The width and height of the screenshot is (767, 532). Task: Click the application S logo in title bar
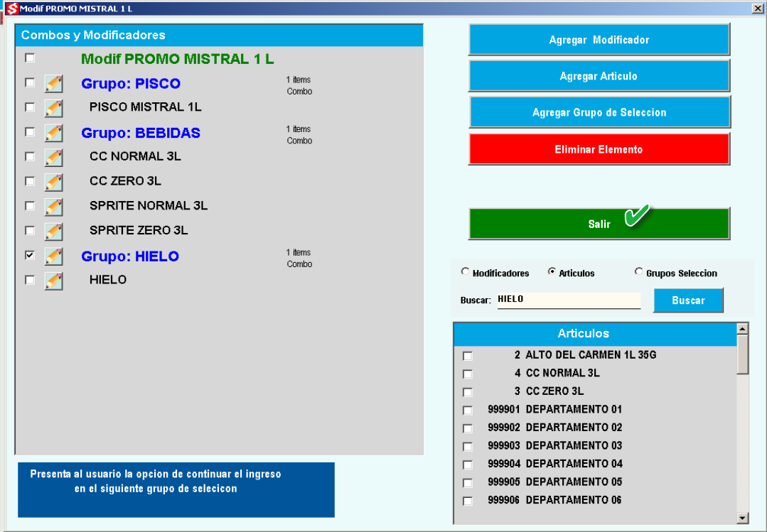point(12,9)
